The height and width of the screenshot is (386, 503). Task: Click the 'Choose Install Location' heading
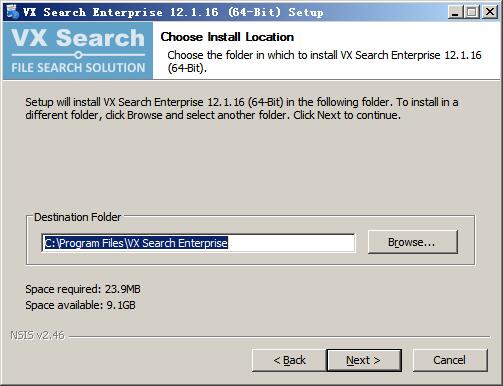227,37
